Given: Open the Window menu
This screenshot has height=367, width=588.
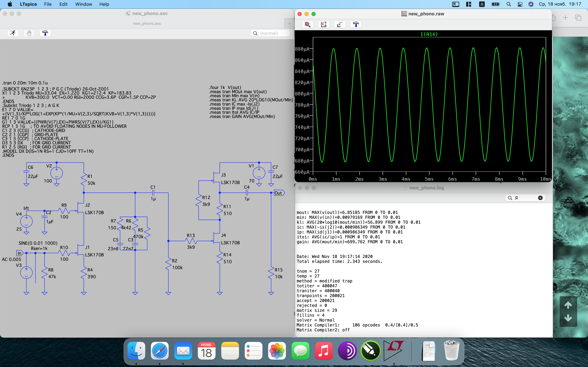Looking at the screenshot, I should 84,4.
